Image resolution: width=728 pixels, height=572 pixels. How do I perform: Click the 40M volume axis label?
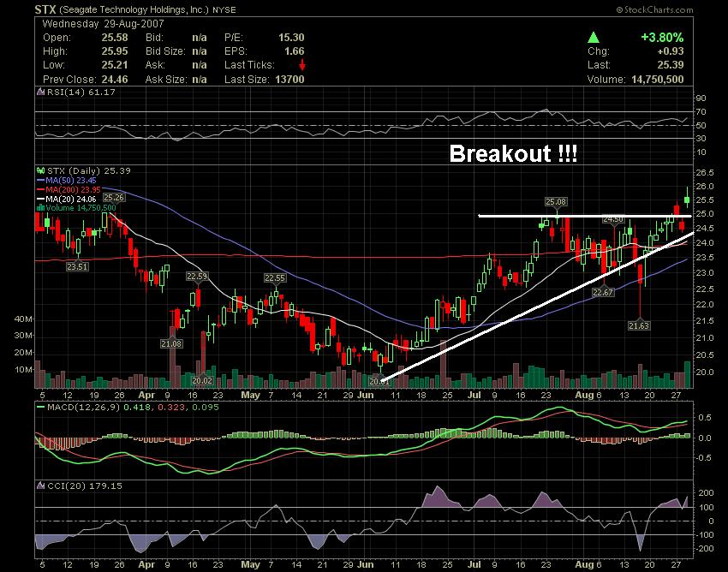point(23,319)
